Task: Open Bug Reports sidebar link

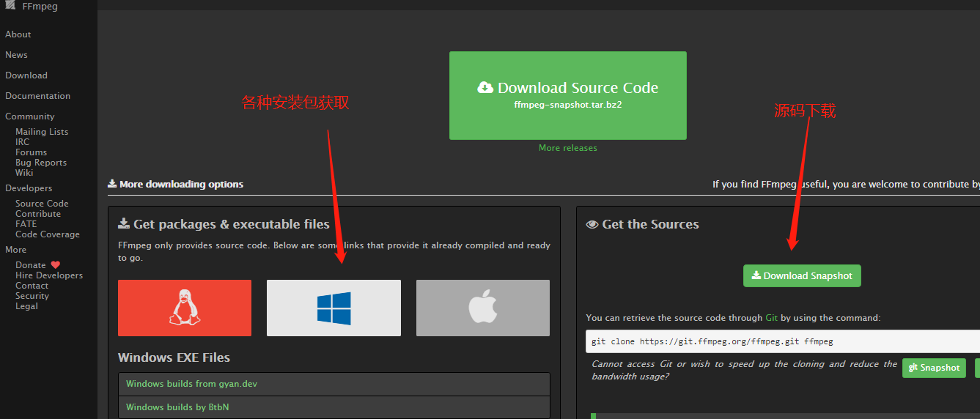Action: click(x=41, y=163)
